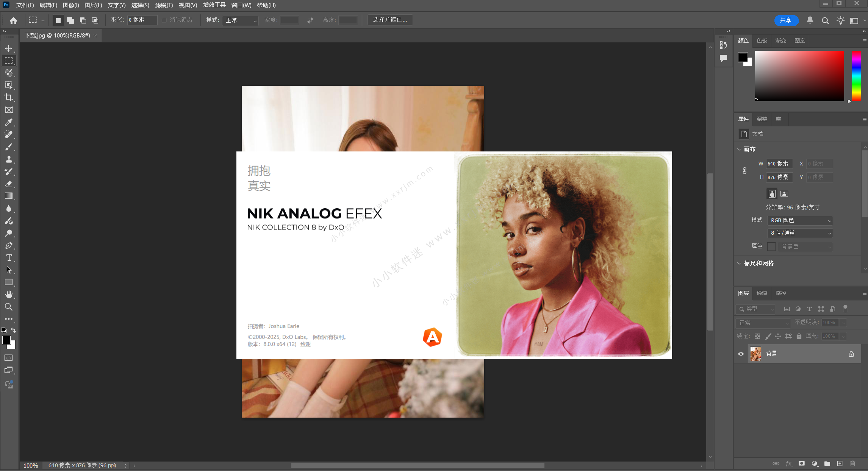Click the canvas width W field
Image resolution: width=868 pixels, height=471 pixels.
point(779,164)
